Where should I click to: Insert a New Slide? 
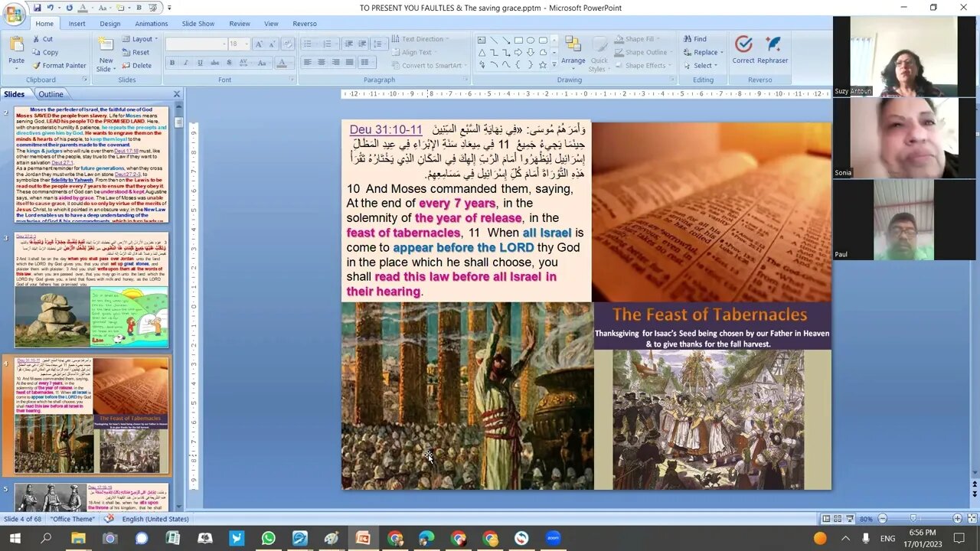106,54
